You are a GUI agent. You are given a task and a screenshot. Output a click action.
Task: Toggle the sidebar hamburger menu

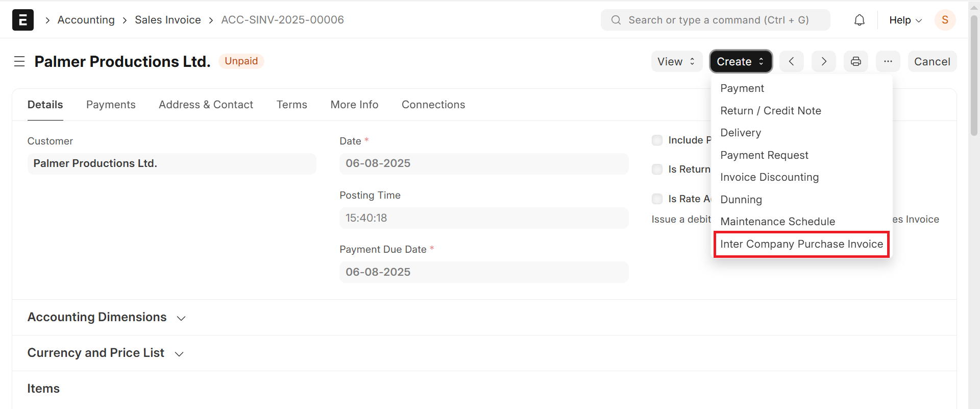pyautogui.click(x=19, y=62)
